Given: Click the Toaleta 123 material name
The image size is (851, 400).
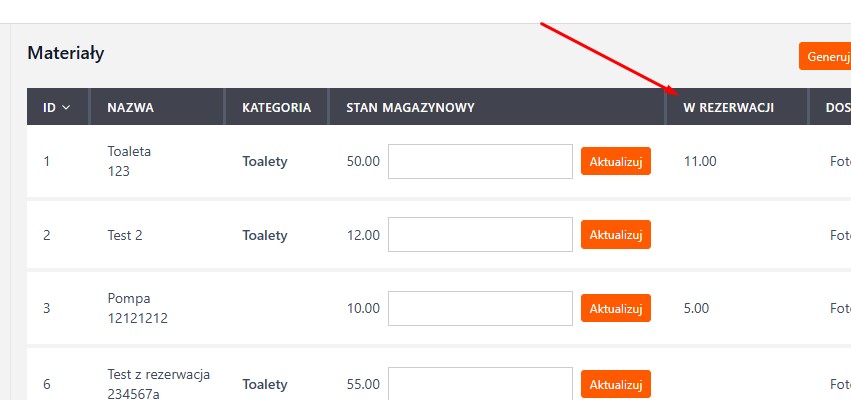Looking at the screenshot, I should (x=129, y=161).
